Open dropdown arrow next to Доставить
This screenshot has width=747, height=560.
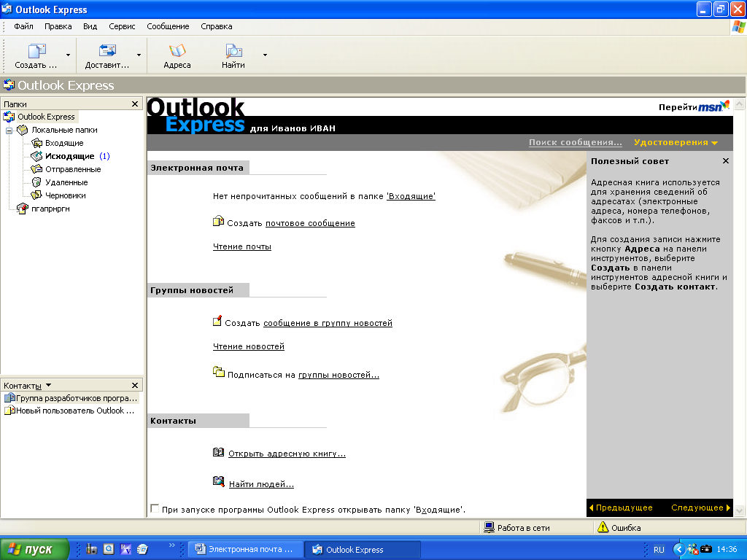coord(139,55)
